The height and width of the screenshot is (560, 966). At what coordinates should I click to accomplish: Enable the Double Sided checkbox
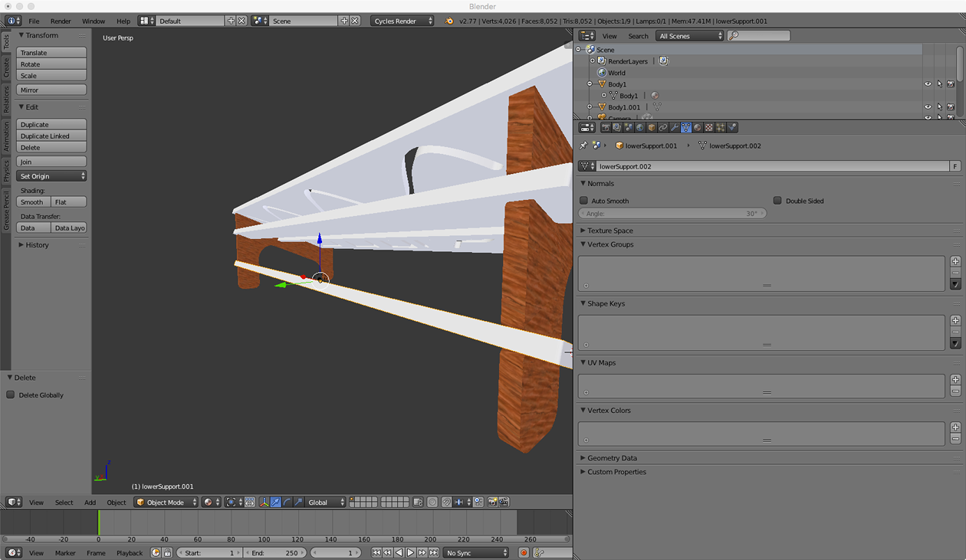[777, 201]
